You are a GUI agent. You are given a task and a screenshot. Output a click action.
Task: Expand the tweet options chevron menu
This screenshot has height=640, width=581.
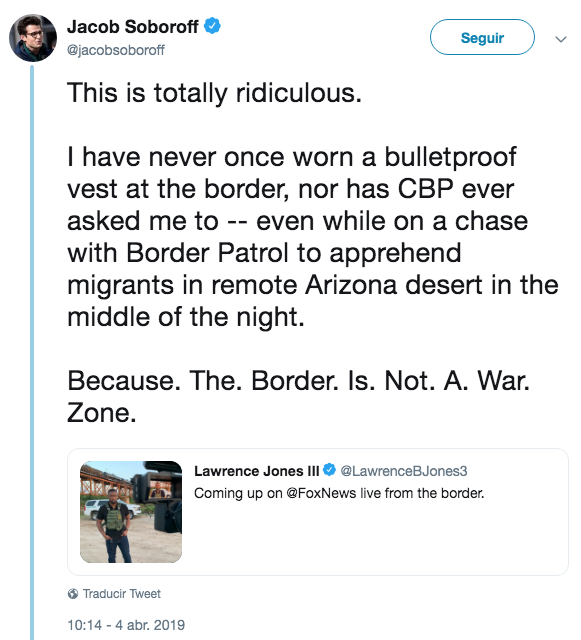[561, 39]
